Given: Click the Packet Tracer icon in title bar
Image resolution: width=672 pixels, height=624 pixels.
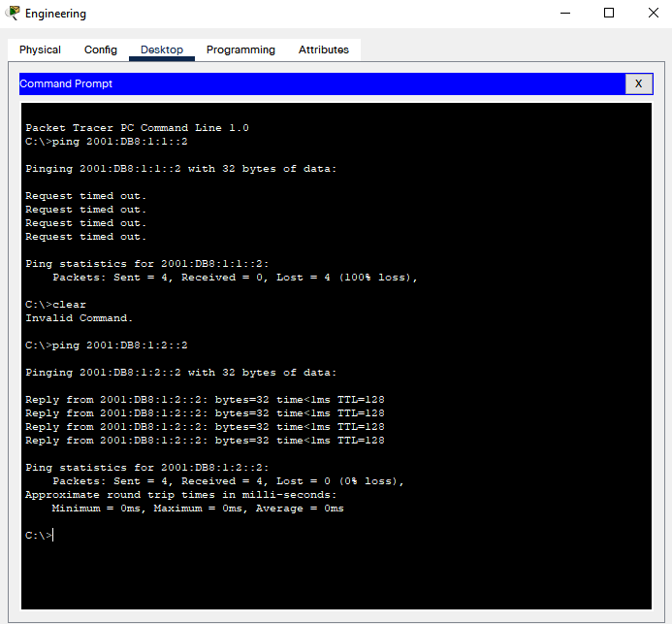Looking at the screenshot, I should [x=13, y=13].
